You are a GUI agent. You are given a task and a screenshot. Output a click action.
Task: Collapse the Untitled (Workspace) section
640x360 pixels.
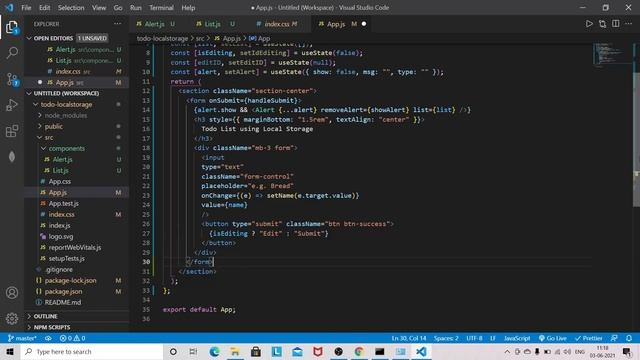(29, 93)
